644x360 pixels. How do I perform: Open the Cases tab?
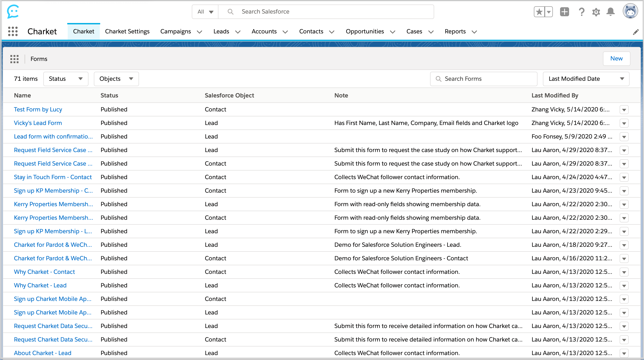click(x=414, y=32)
